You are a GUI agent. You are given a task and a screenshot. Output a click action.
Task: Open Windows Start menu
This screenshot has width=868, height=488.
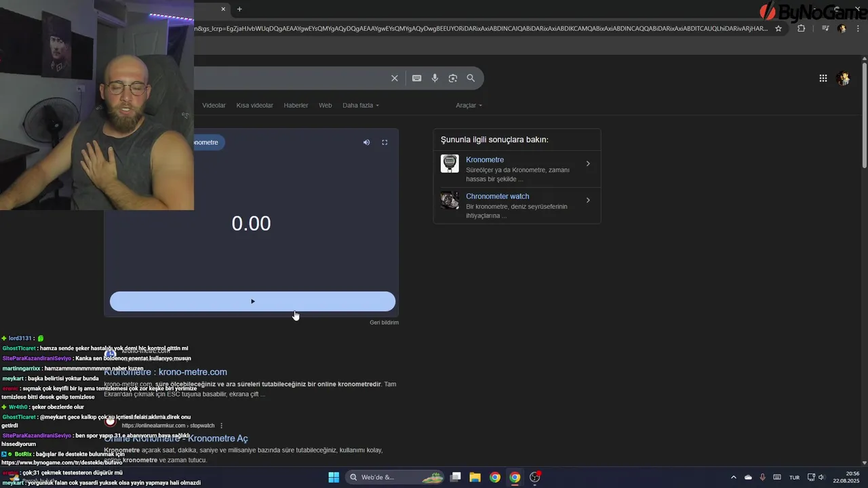pyautogui.click(x=334, y=477)
